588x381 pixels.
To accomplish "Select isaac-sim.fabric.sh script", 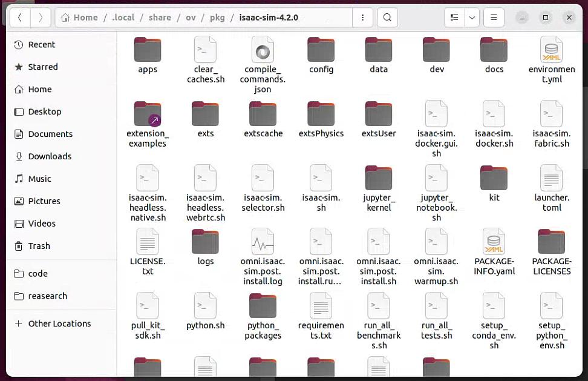I will (x=552, y=124).
